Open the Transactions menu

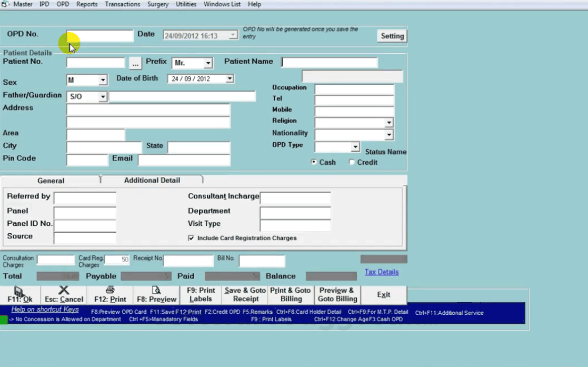(122, 4)
